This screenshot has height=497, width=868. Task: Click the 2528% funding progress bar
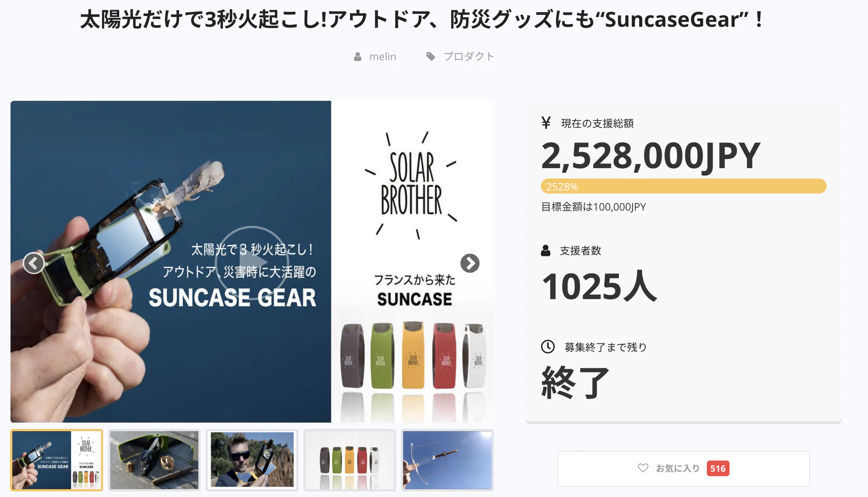pyautogui.click(x=683, y=186)
